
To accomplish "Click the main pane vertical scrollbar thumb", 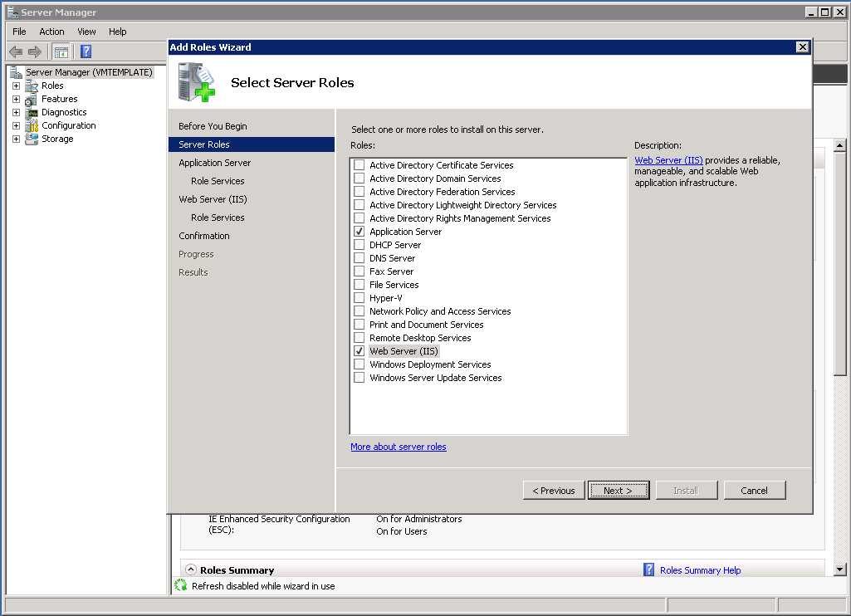I will (x=839, y=263).
